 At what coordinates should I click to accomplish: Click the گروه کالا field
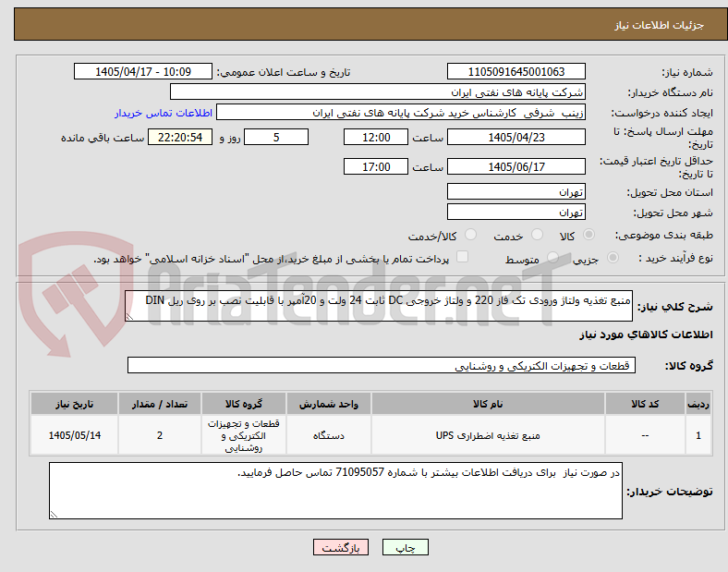click(x=382, y=365)
